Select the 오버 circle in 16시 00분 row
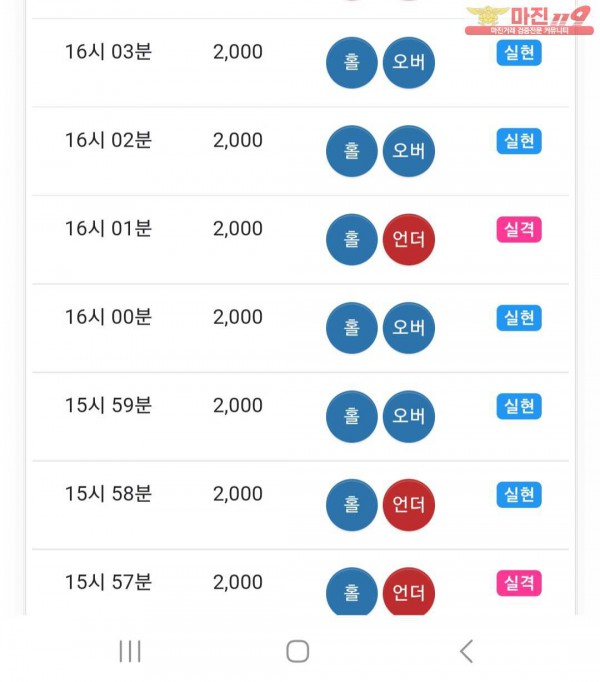The width and height of the screenshot is (600, 682). 409,328
